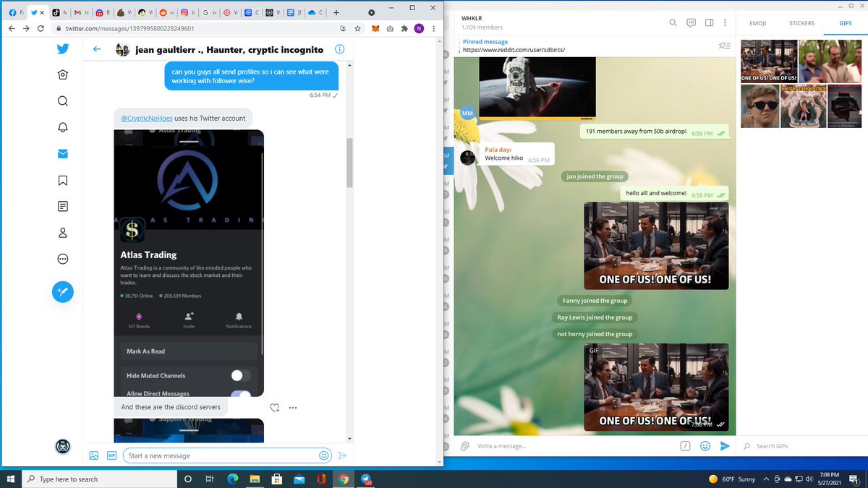The image size is (868, 488).
Task: Open Microsoft Edge from taskbar
Action: (233, 479)
